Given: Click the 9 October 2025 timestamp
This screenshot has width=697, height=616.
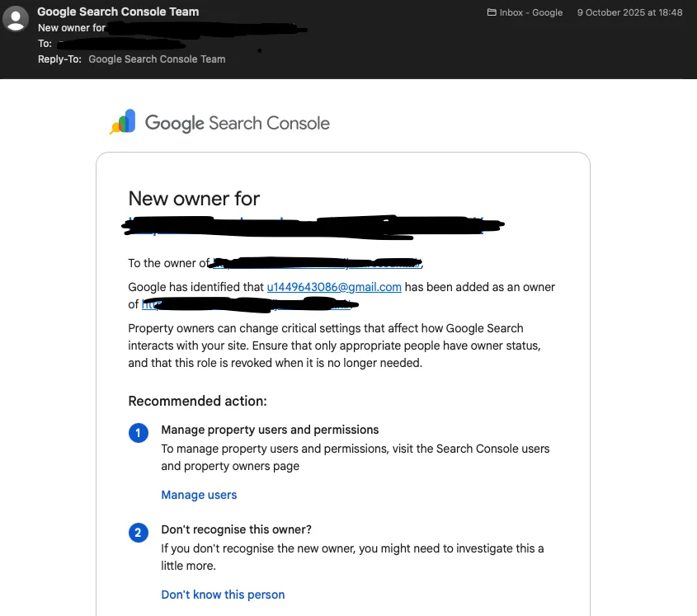Looking at the screenshot, I should click(x=629, y=12).
